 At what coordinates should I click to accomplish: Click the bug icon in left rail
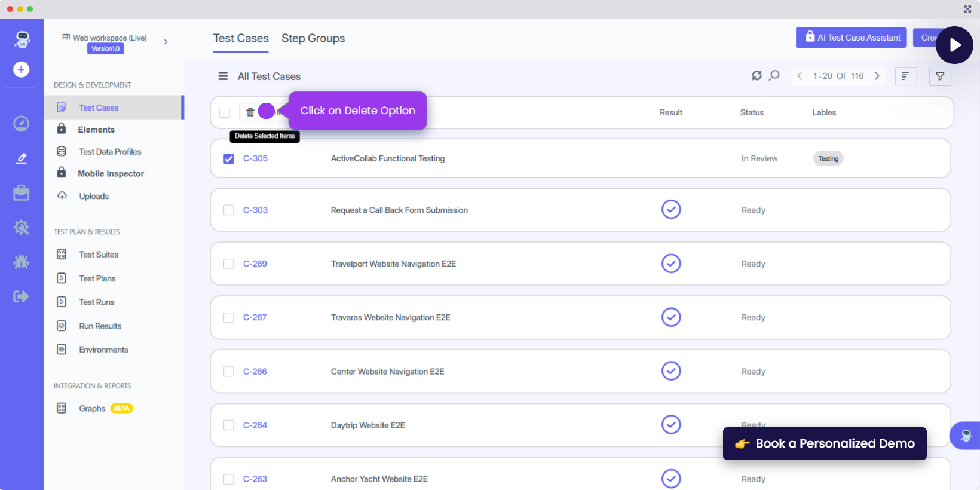point(22,262)
